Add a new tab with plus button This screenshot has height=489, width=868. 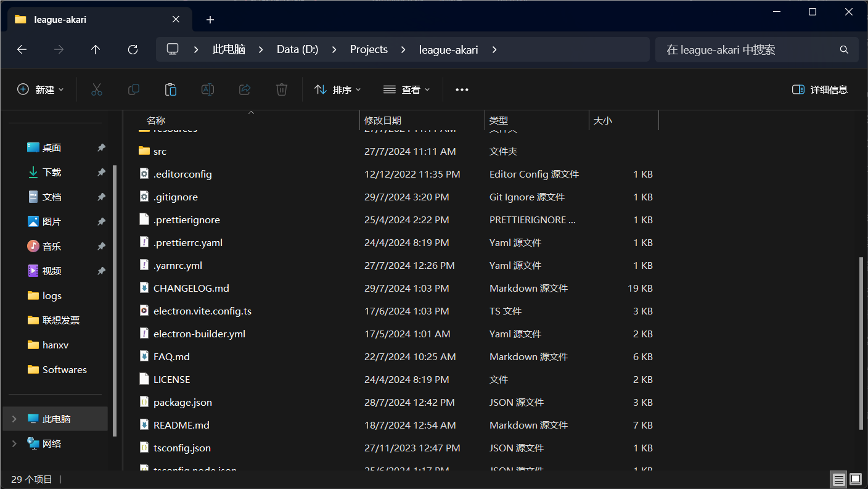(x=210, y=20)
